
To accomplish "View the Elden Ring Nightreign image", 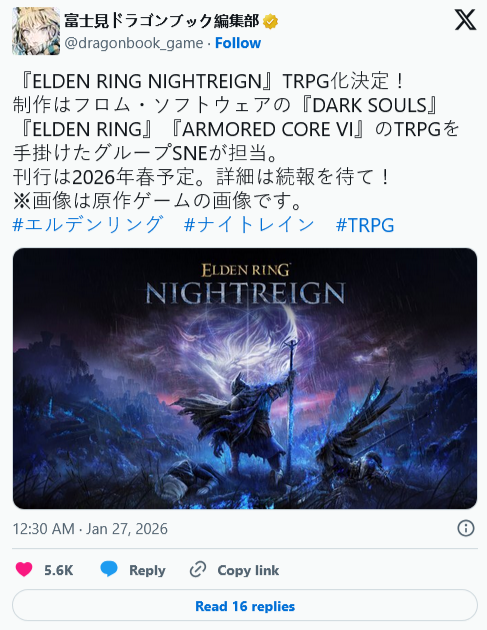I will pos(245,378).
